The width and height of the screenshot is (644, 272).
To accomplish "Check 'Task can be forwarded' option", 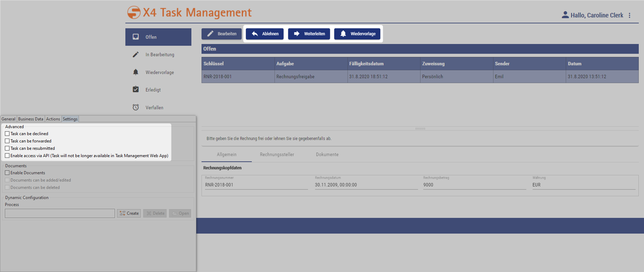I will coord(7,141).
